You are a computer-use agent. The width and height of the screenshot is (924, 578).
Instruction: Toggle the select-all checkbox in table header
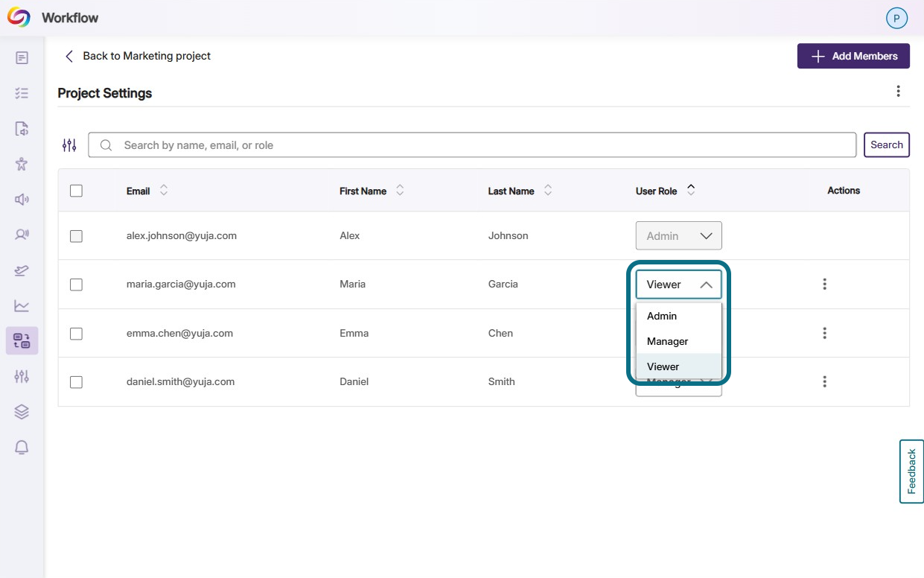coord(76,191)
